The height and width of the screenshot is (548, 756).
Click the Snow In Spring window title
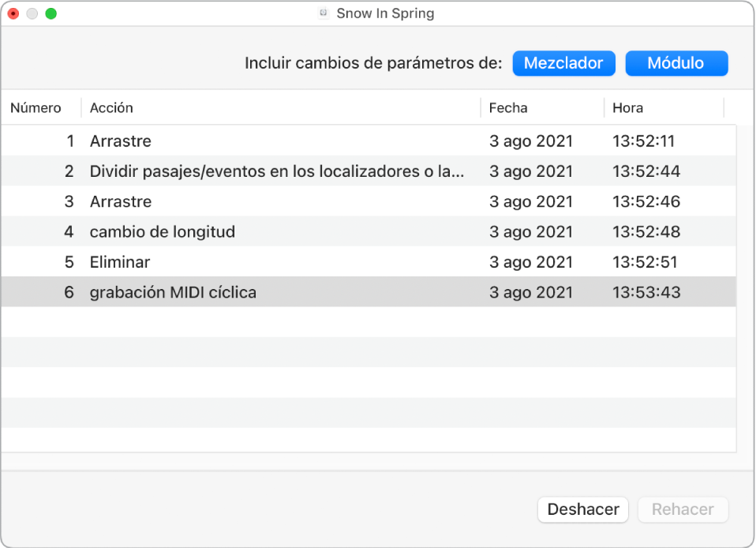pyautogui.click(x=385, y=13)
